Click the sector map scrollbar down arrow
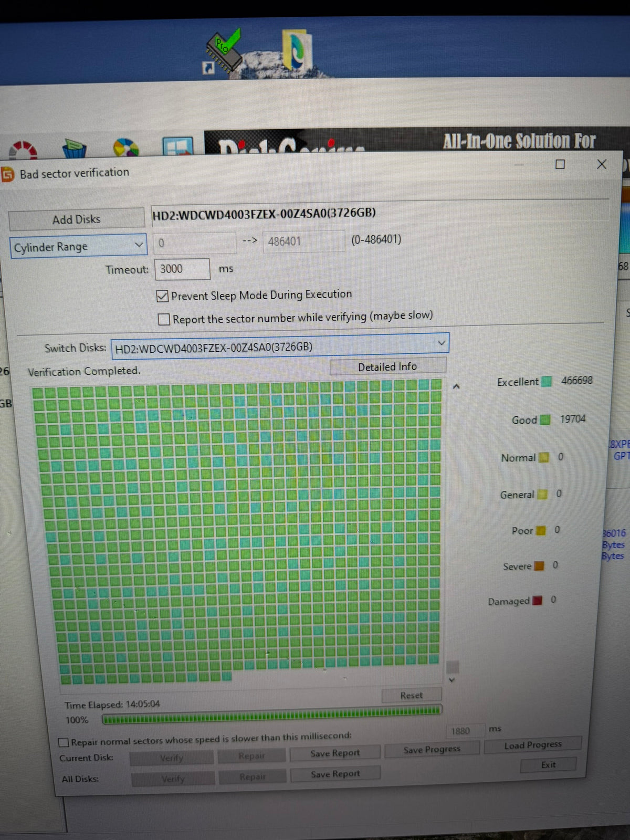The height and width of the screenshot is (840, 630). point(452,680)
